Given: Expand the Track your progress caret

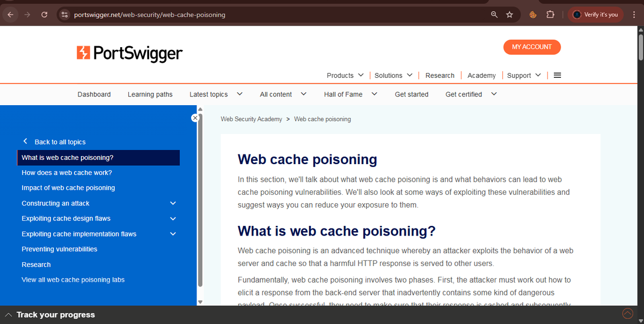Looking at the screenshot, I should click(x=9, y=315).
